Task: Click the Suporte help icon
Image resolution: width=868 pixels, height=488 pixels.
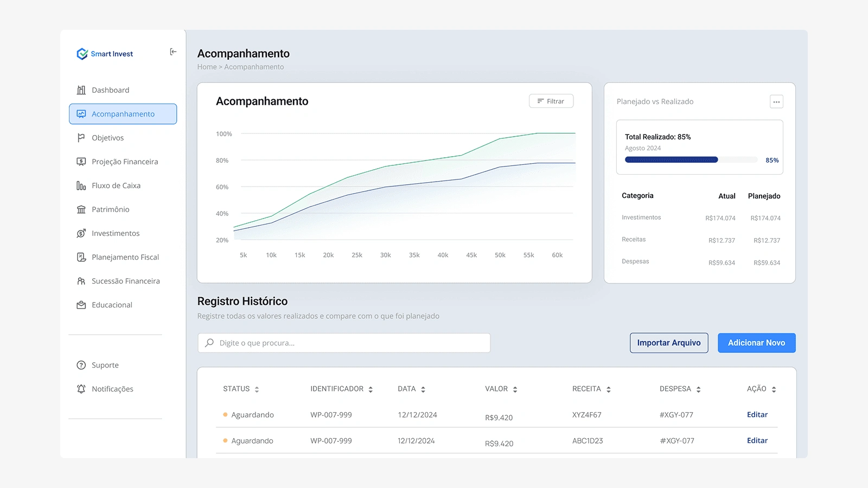Action: (81, 365)
